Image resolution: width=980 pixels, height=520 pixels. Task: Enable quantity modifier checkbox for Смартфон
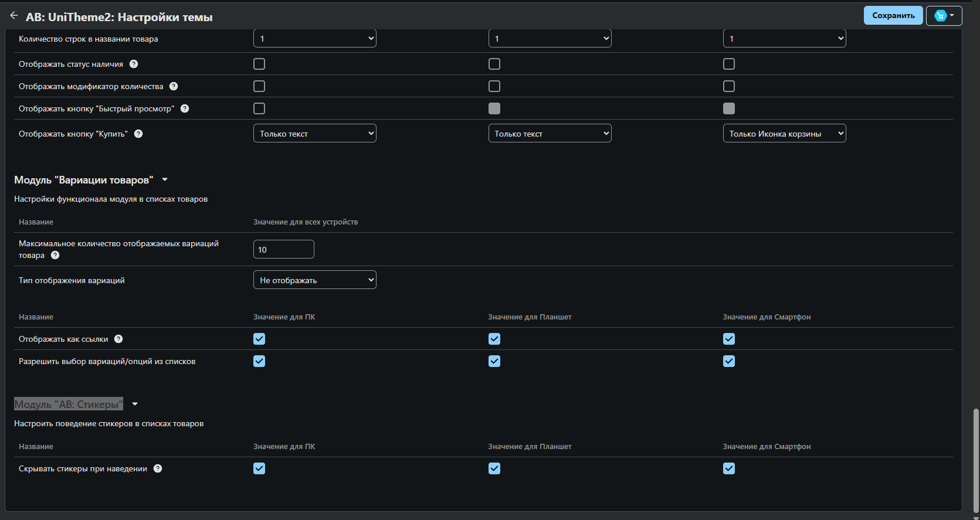(729, 86)
